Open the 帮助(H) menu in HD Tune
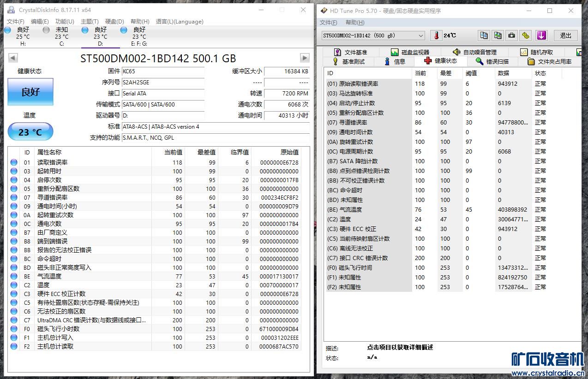The width and height of the screenshot is (588, 379). tap(354, 22)
